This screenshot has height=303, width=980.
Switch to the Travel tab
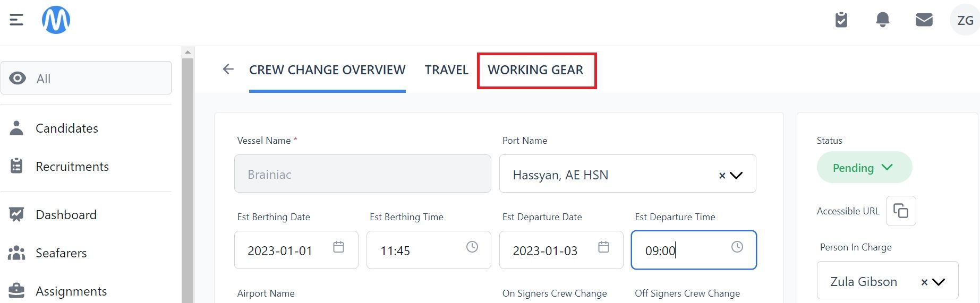[447, 70]
